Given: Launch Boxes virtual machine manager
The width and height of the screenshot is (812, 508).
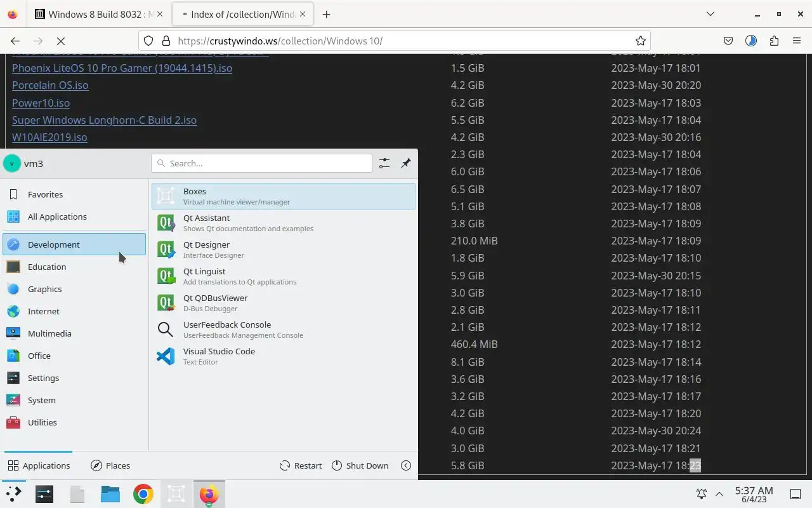Looking at the screenshot, I should [283, 196].
